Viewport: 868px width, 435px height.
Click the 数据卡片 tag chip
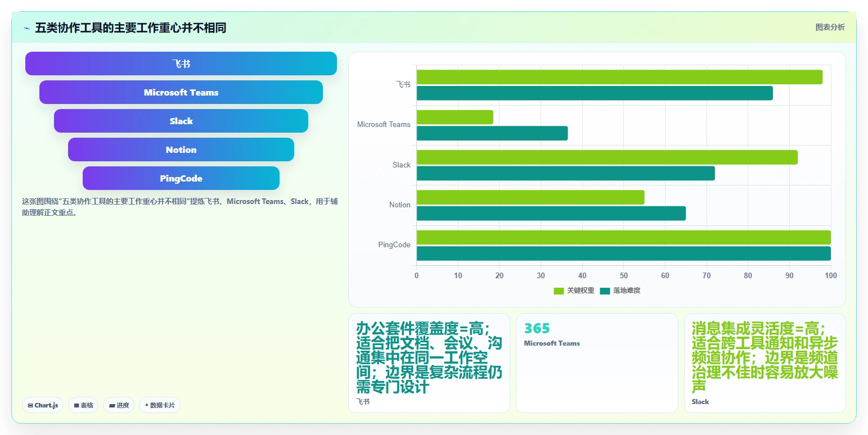(x=160, y=405)
